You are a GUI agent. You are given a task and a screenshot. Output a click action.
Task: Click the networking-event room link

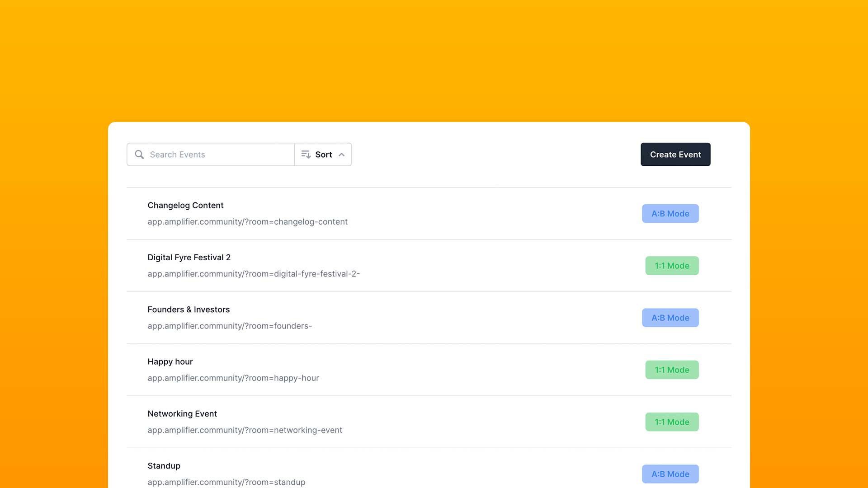click(x=245, y=430)
